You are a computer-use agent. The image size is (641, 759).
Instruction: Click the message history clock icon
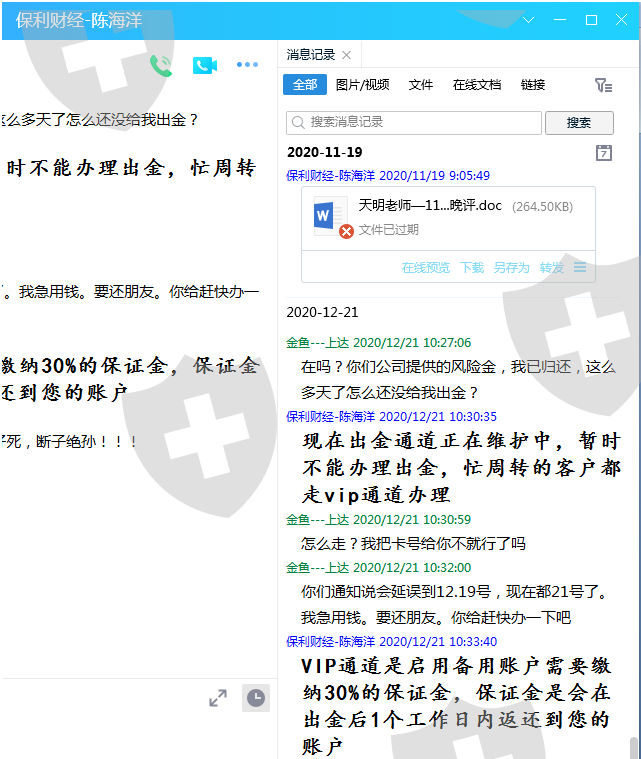pyautogui.click(x=256, y=698)
